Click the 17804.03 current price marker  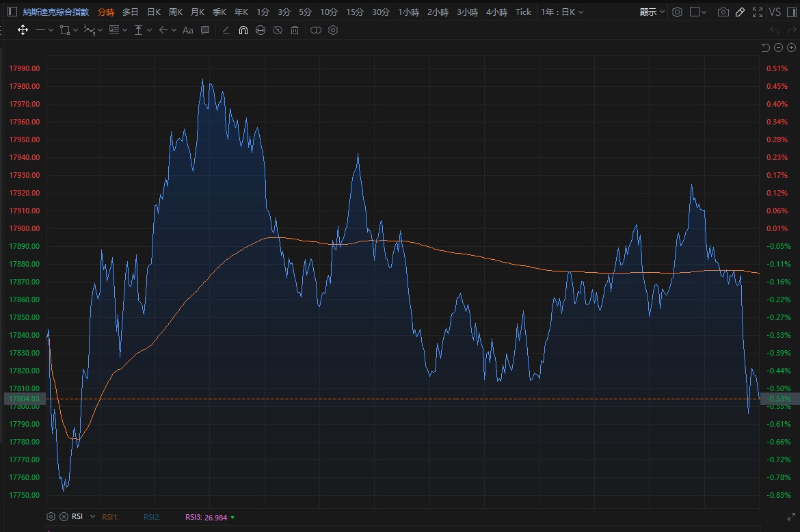tap(25, 399)
